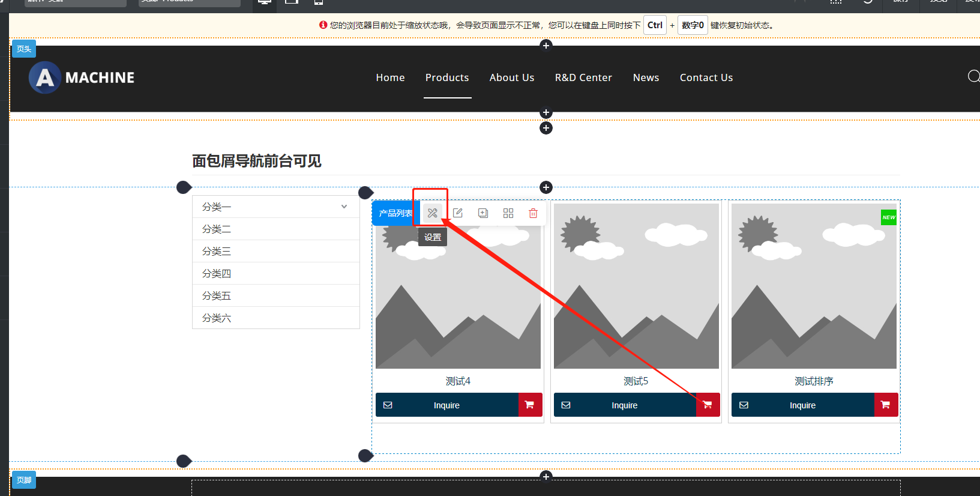Image resolution: width=980 pixels, height=496 pixels.
Task: Click the 页头 header section label
Action: (24, 49)
